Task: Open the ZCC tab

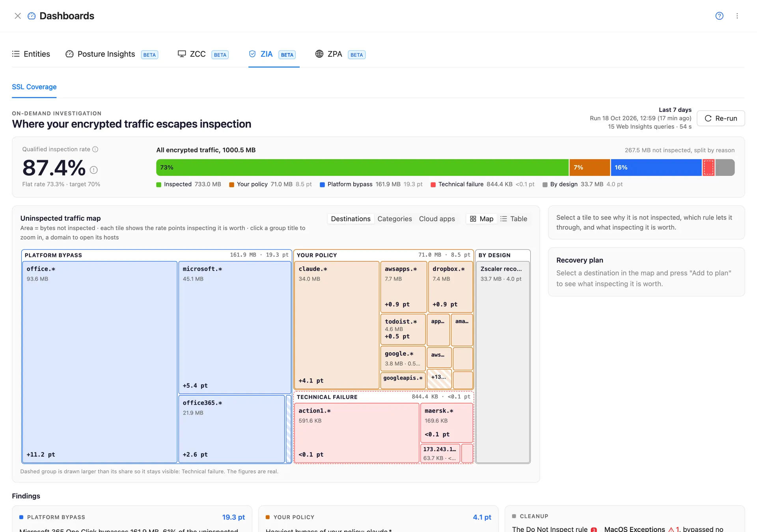Action: click(203, 54)
